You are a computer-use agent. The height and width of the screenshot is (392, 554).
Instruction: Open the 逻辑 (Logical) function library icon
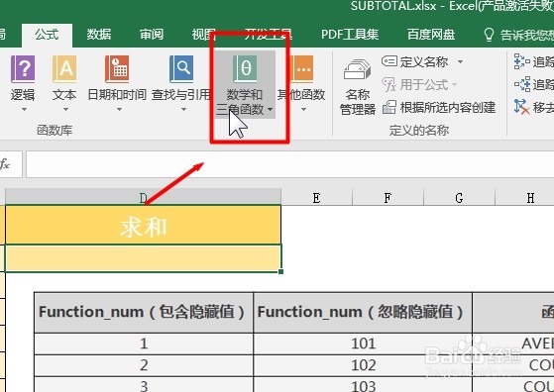click(x=23, y=69)
